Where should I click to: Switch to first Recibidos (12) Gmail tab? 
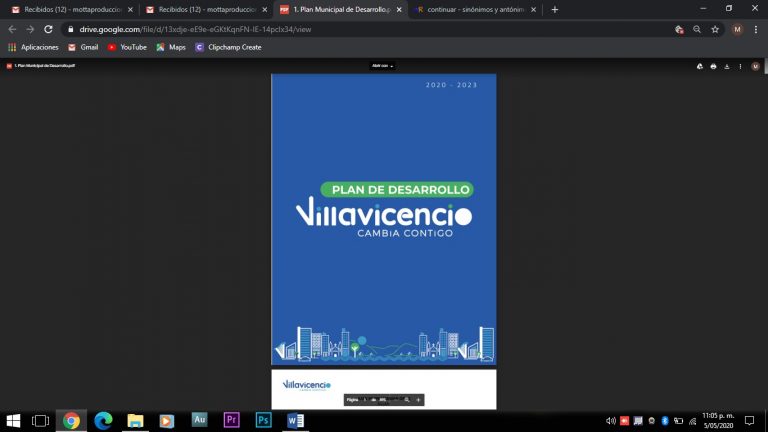pos(72,9)
